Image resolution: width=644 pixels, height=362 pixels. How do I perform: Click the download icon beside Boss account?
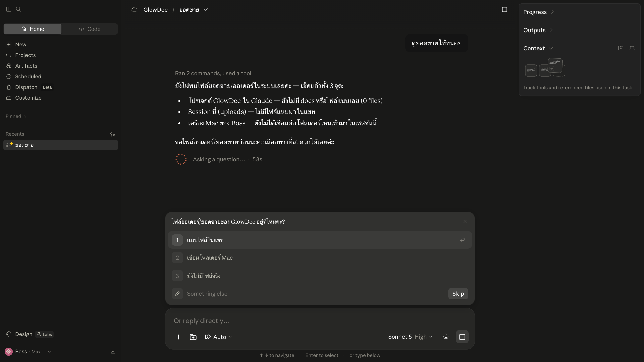tap(113, 352)
